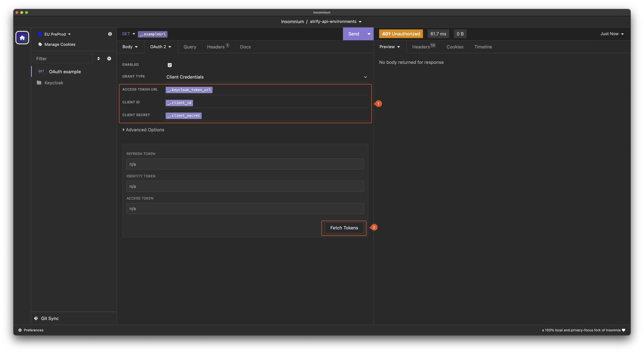Click the Fetch Tokens button
Viewport: 644px width, 353px height.
[x=344, y=228]
